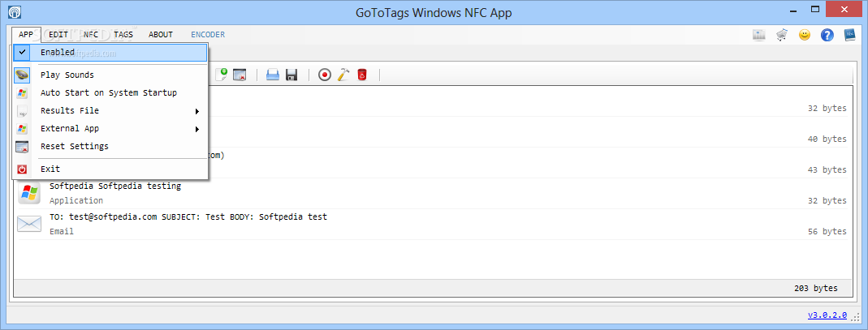Click the red trash bin icon

point(362,75)
